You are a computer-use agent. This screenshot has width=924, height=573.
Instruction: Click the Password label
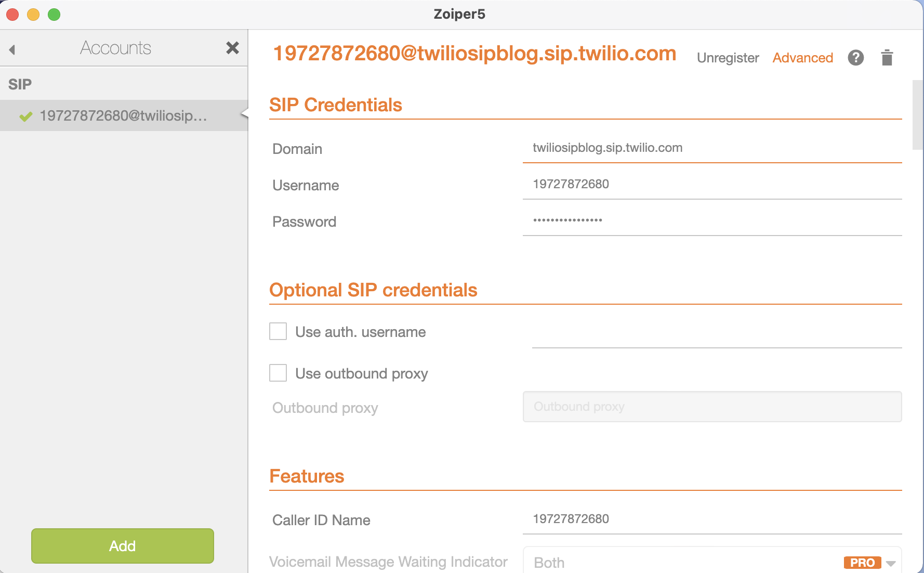pos(305,222)
